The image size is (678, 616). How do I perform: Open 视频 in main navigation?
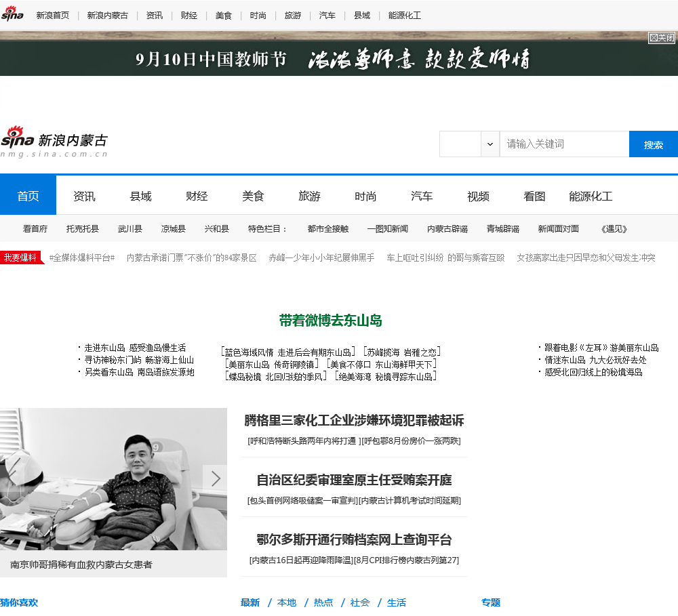(478, 197)
